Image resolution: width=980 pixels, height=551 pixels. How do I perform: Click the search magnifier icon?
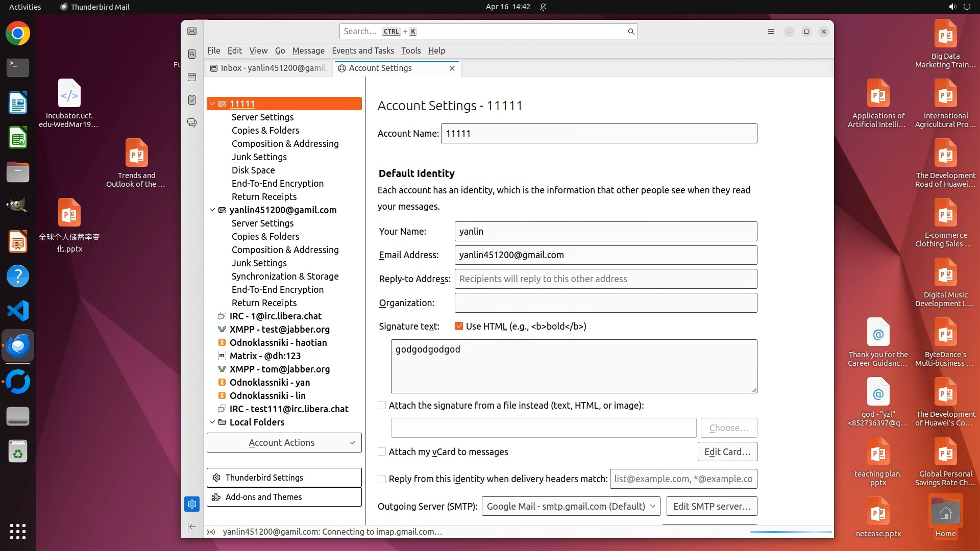point(631,32)
